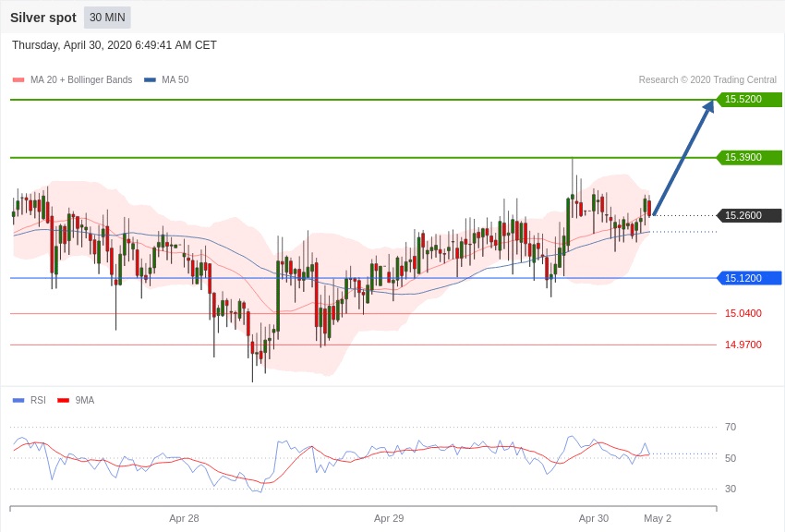Select the 15.3900 resistance price label
Image resolution: width=785 pixels, height=532 pixels.
749,157
